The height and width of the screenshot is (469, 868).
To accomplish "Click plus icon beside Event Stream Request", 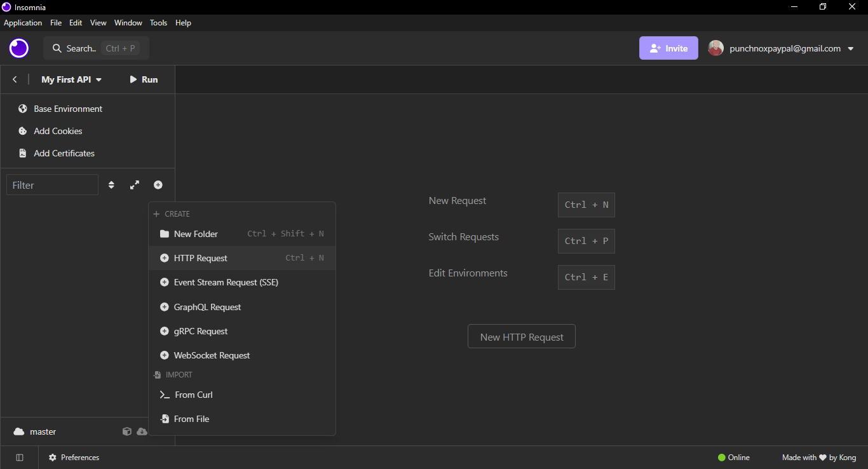I will tap(165, 282).
